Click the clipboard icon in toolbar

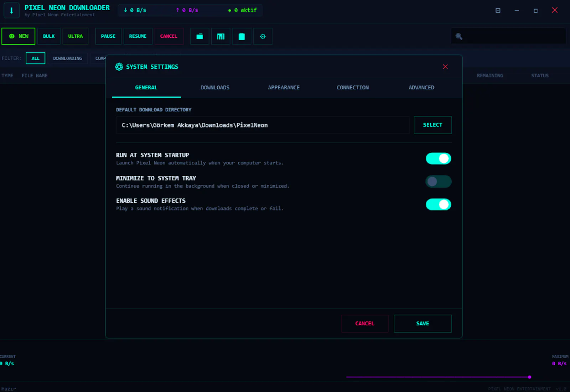pyautogui.click(x=242, y=36)
